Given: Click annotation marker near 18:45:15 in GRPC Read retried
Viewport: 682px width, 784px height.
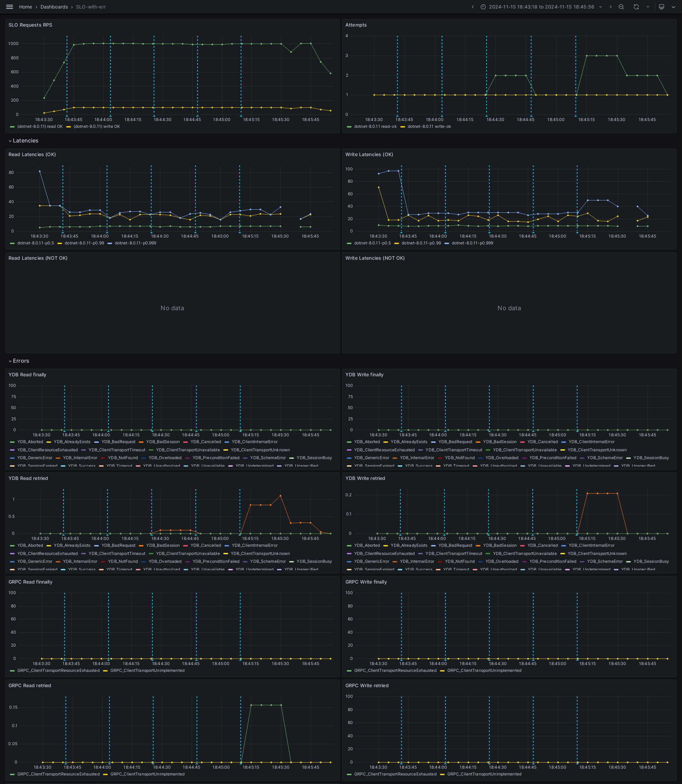Looking at the screenshot, I should tap(240, 763).
